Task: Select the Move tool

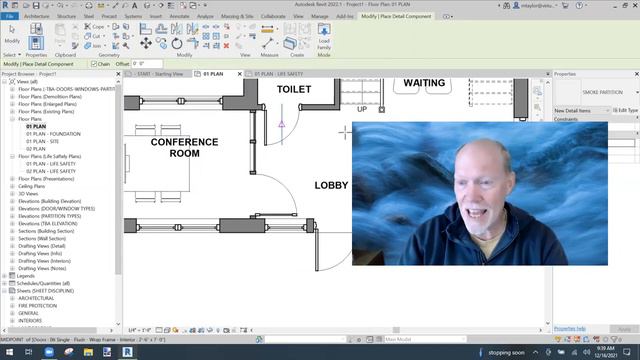Action: tap(146, 43)
